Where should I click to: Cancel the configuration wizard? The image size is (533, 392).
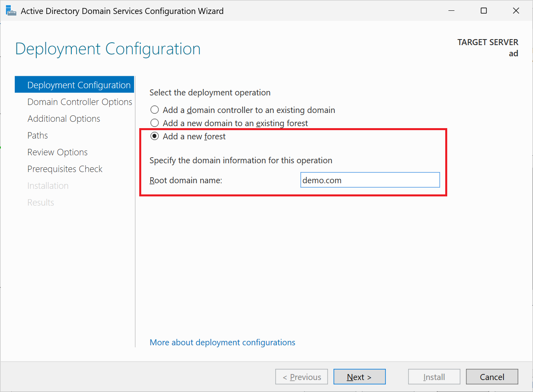coord(492,377)
